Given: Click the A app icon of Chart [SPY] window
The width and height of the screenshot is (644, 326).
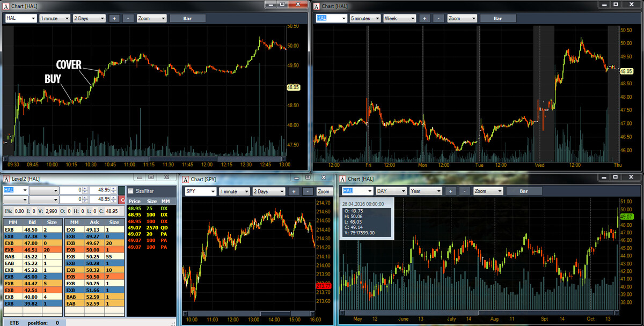Looking at the screenshot, I should (x=186, y=179).
